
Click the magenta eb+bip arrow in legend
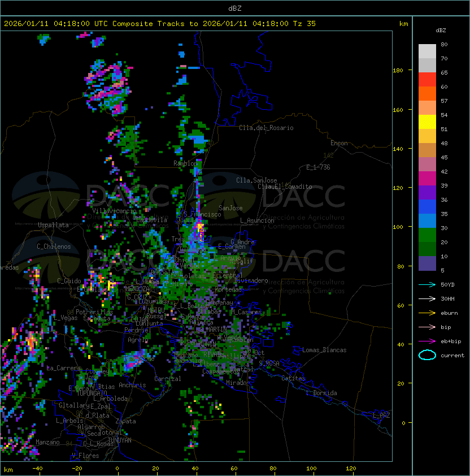(x=427, y=341)
